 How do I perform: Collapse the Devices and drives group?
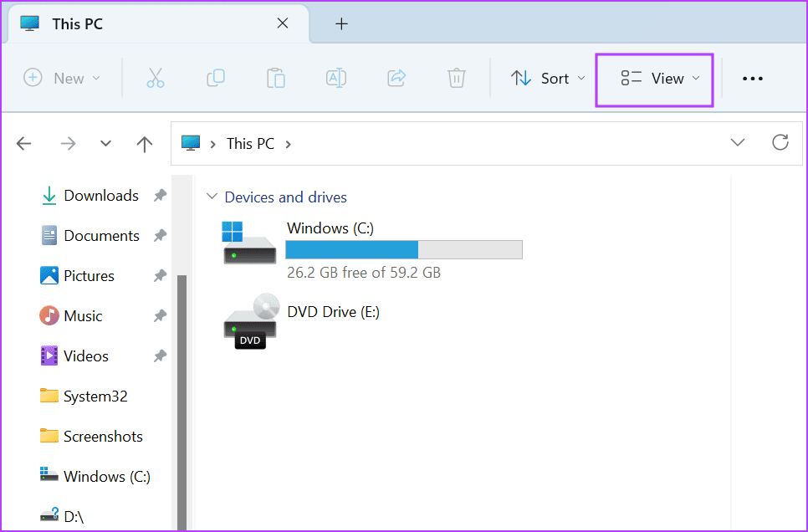tap(212, 197)
